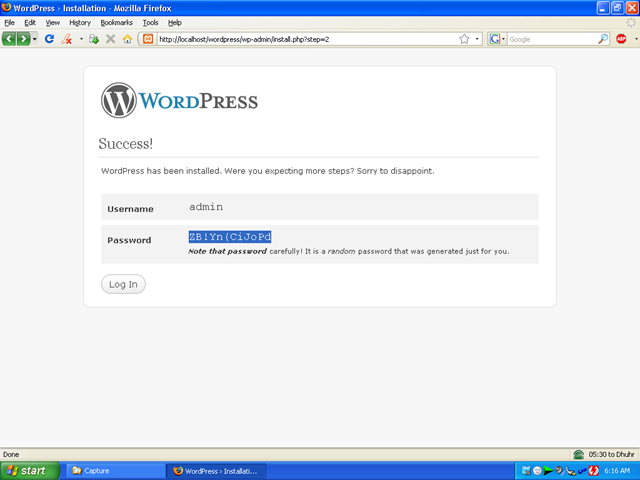Minimize the Firefox window
The image size is (640, 480).
click(603, 8)
